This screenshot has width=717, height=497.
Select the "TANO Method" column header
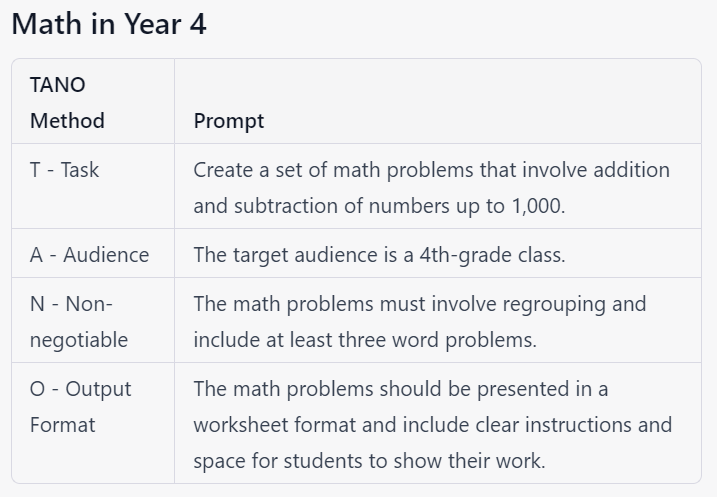67,103
